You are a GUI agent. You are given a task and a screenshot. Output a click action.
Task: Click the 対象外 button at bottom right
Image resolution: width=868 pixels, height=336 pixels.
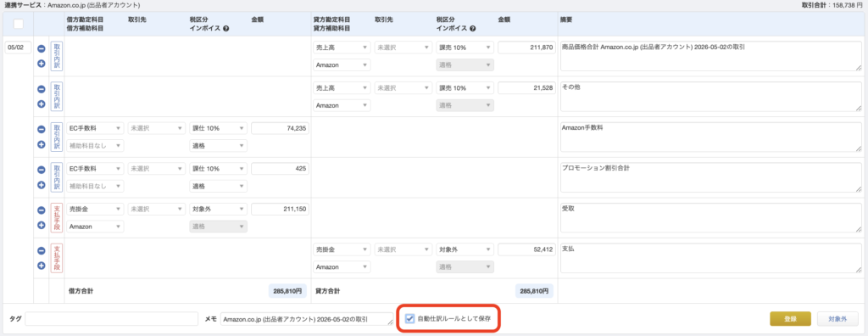(x=837, y=319)
